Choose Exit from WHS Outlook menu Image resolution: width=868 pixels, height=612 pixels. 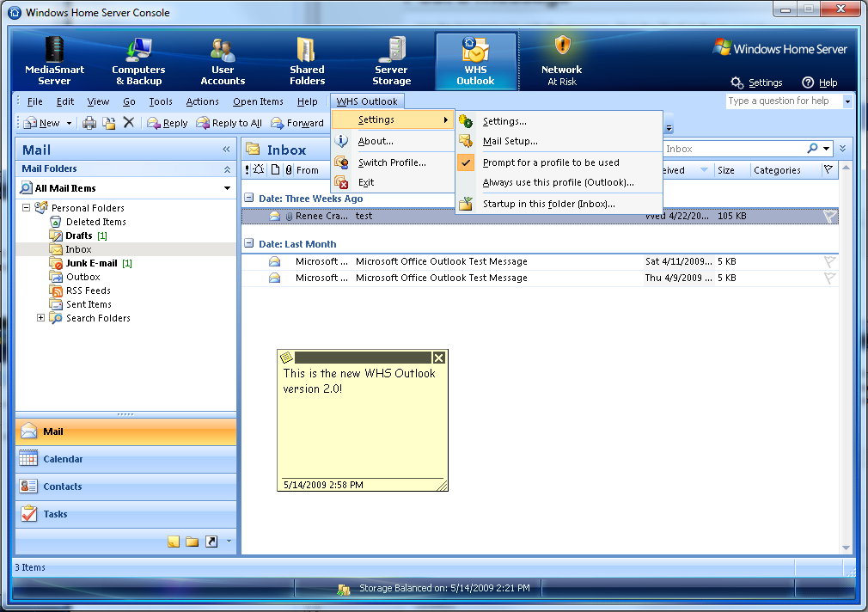coord(393,182)
